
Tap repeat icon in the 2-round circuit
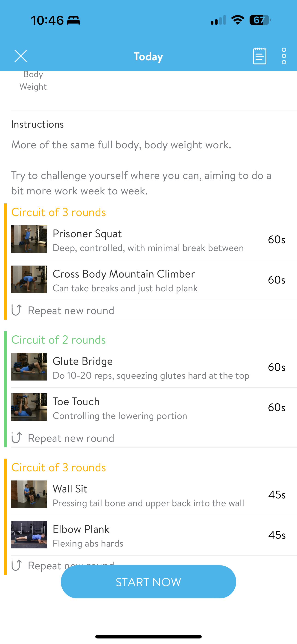(17, 438)
